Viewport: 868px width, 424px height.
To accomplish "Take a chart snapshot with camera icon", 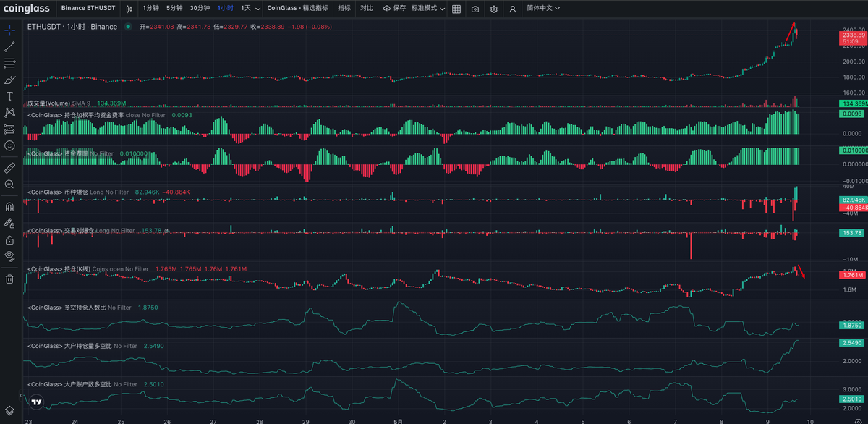I will point(475,9).
